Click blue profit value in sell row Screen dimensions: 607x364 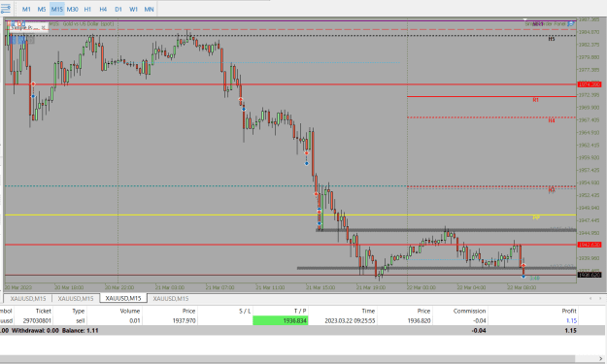(x=571, y=320)
